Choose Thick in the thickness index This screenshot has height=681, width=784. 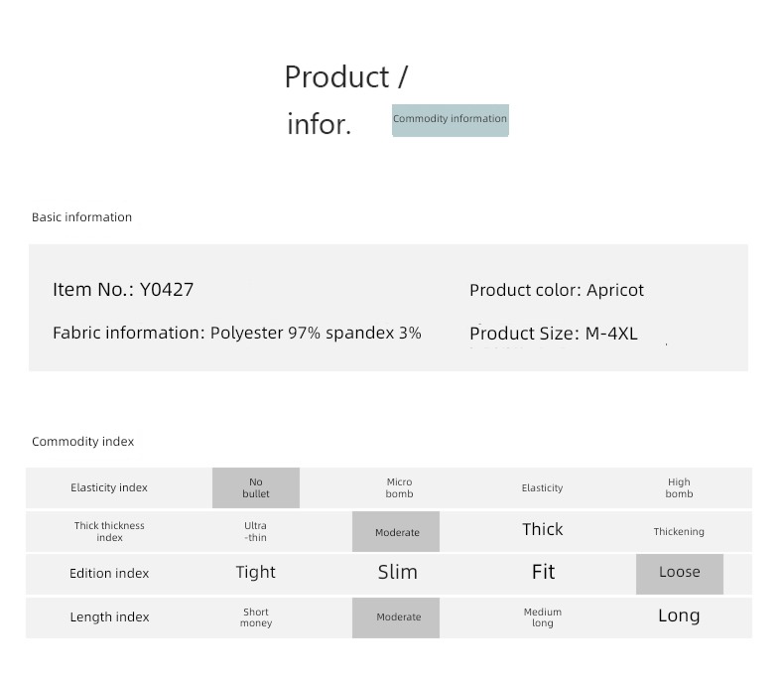coord(543,529)
